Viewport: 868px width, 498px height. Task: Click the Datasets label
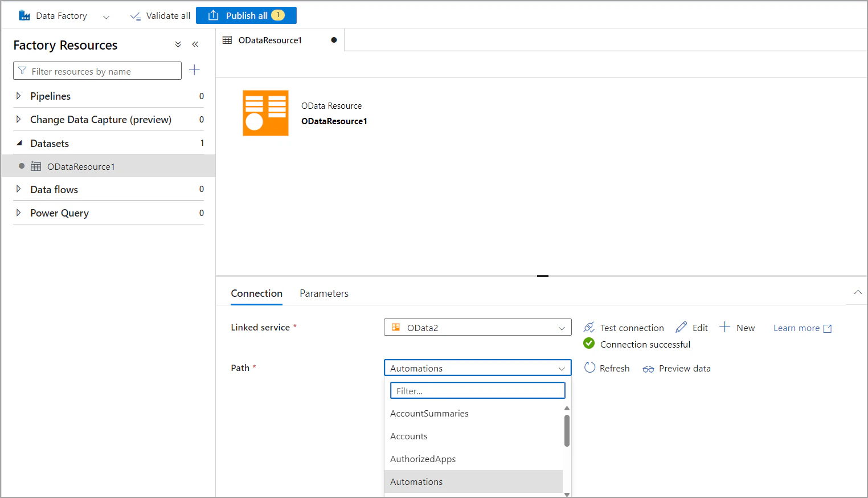(50, 144)
